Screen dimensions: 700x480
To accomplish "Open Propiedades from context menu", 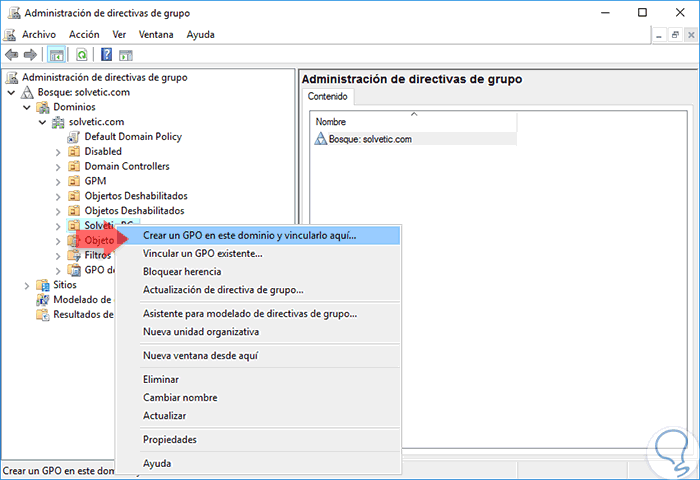I will pos(258,440).
